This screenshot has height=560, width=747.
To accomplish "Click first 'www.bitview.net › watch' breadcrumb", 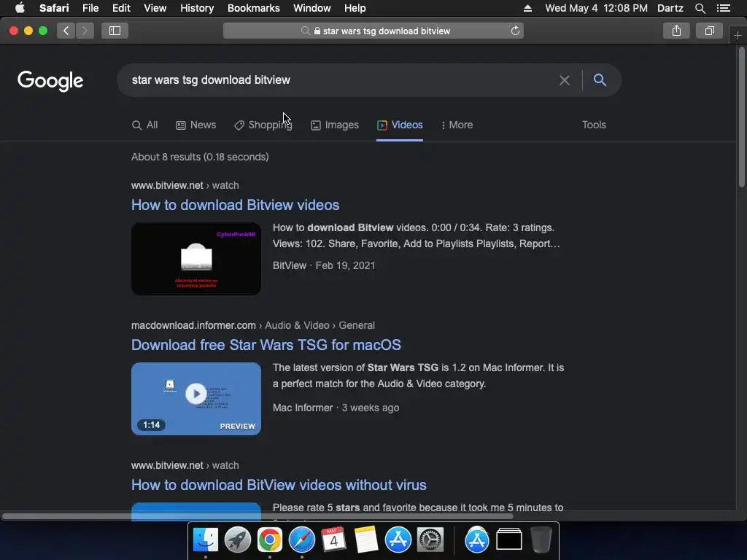I will point(185,185).
